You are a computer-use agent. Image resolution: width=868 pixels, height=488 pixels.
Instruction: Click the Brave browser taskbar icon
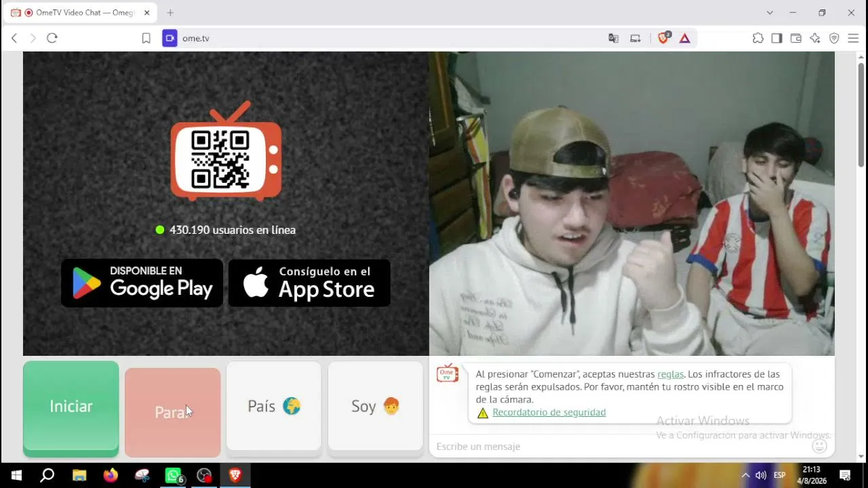(x=235, y=475)
